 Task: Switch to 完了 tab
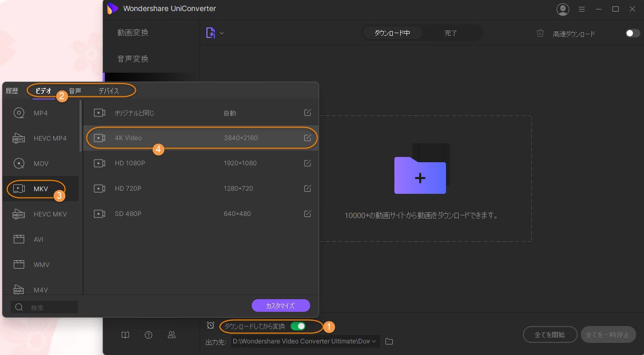451,33
